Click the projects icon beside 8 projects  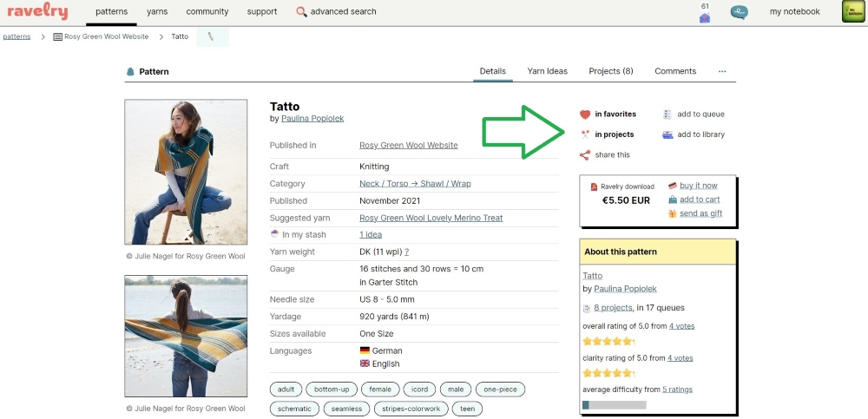(x=587, y=308)
